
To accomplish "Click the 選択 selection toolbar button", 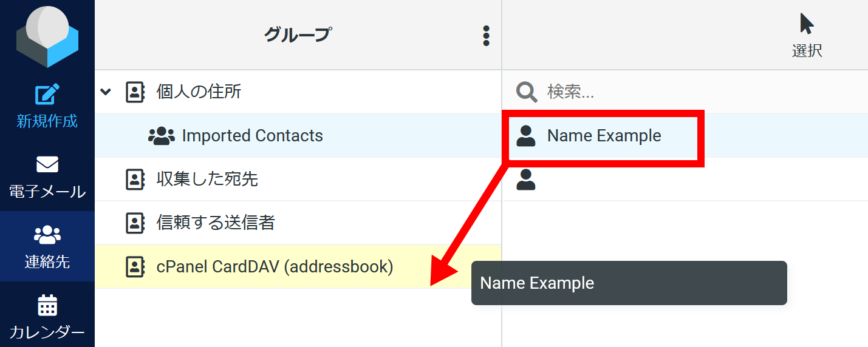I will 807,36.
